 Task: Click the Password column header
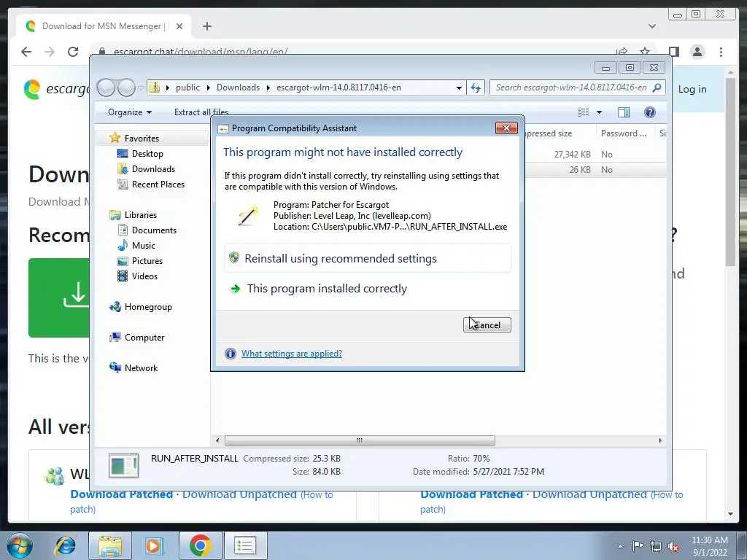(x=625, y=133)
